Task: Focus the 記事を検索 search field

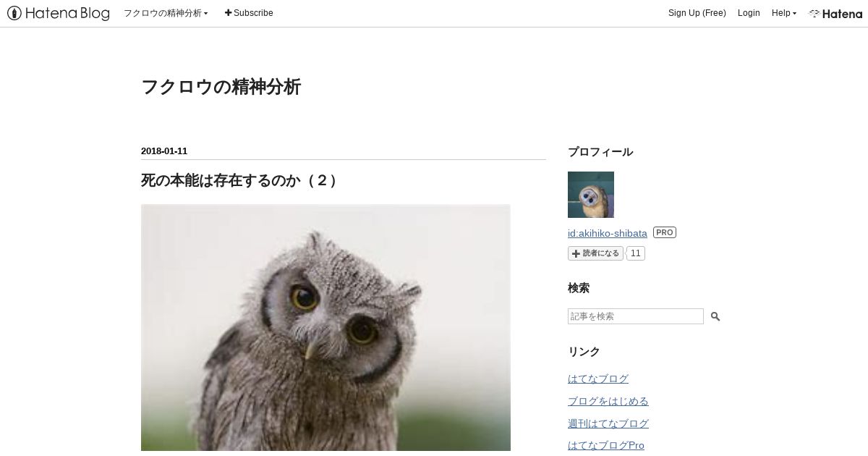Action: (636, 316)
